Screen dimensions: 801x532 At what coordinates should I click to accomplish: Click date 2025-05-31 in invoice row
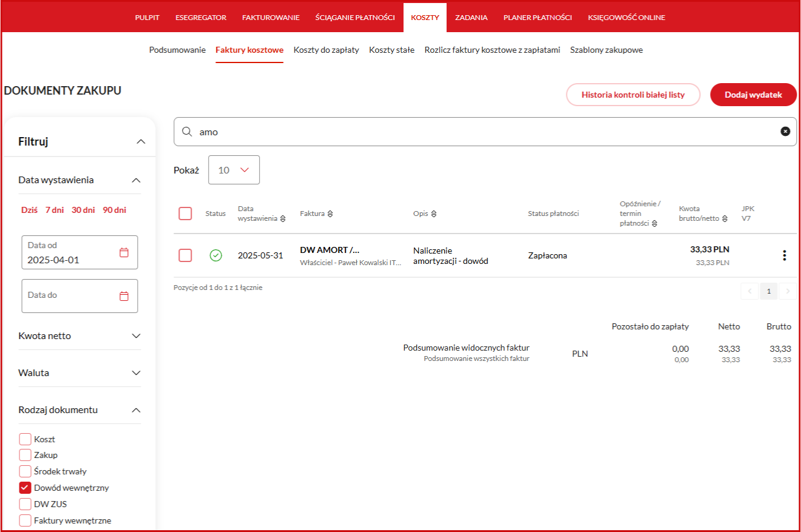(x=260, y=255)
